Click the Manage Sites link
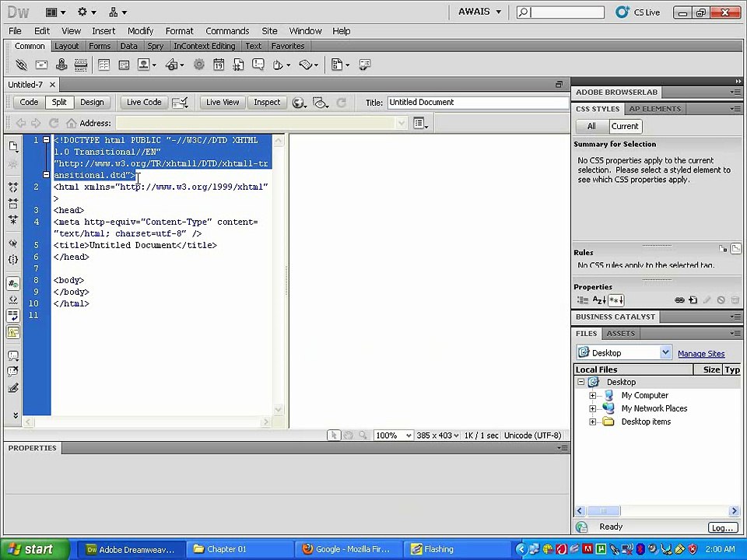 [701, 354]
